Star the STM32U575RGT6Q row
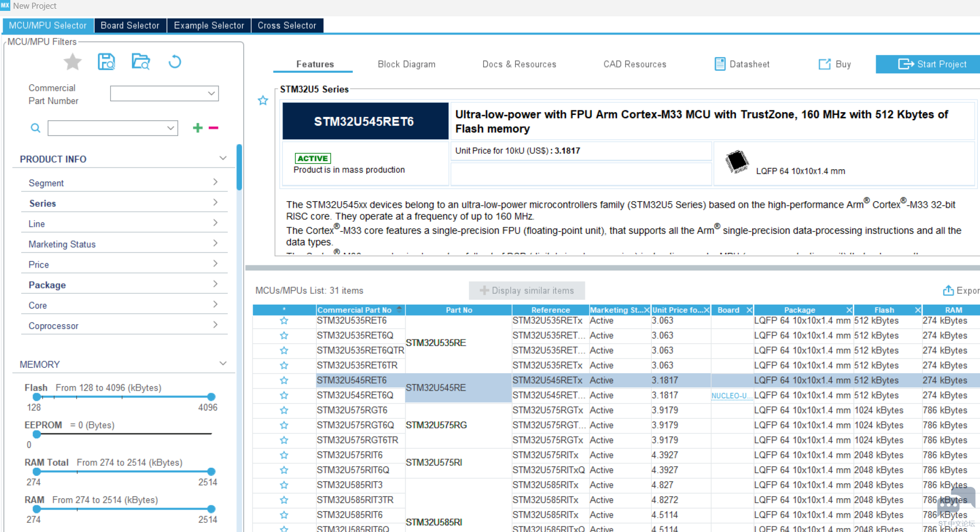 tap(284, 425)
